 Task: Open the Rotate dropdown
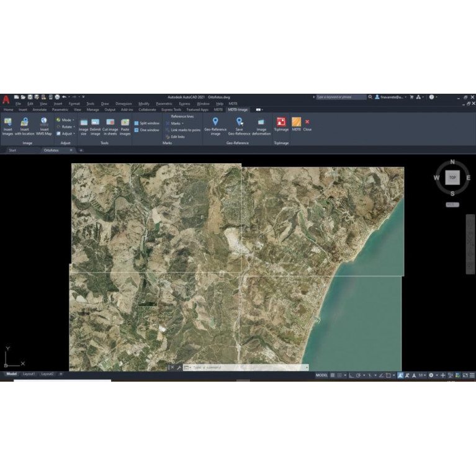(x=65, y=127)
